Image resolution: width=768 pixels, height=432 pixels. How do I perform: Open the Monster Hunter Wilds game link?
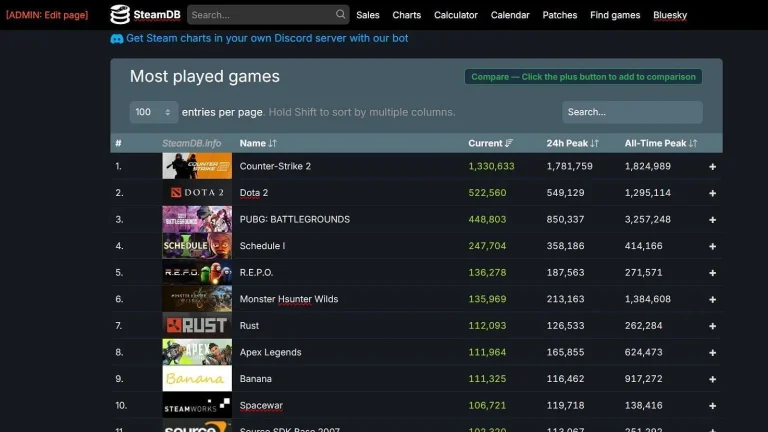(x=288, y=299)
